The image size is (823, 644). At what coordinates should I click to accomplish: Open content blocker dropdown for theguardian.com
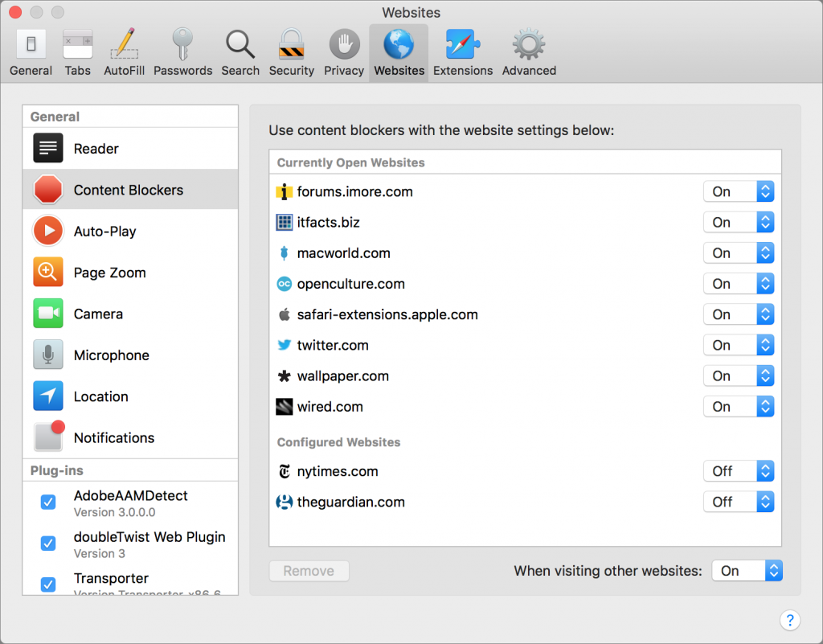(x=739, y=502)
